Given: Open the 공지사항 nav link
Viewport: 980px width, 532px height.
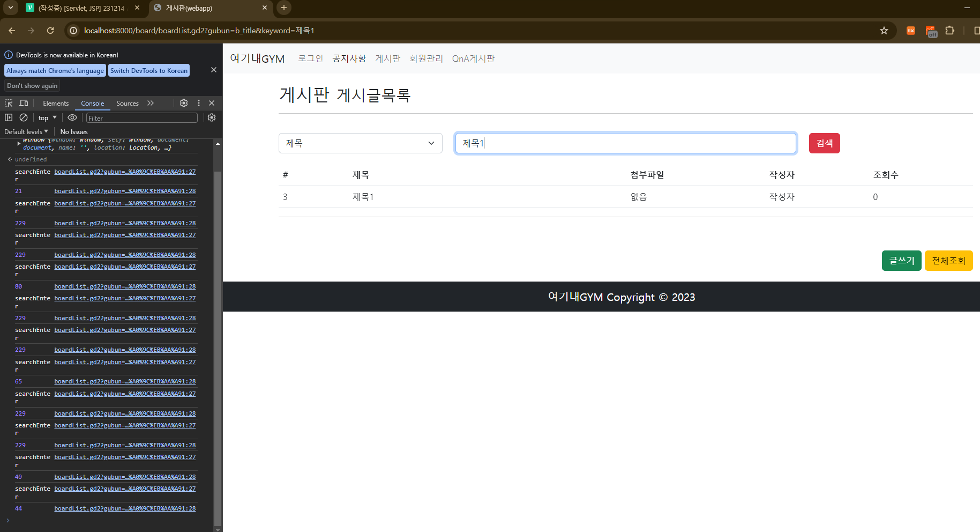Looking at the screenshot, I should [x=349, y=58].
